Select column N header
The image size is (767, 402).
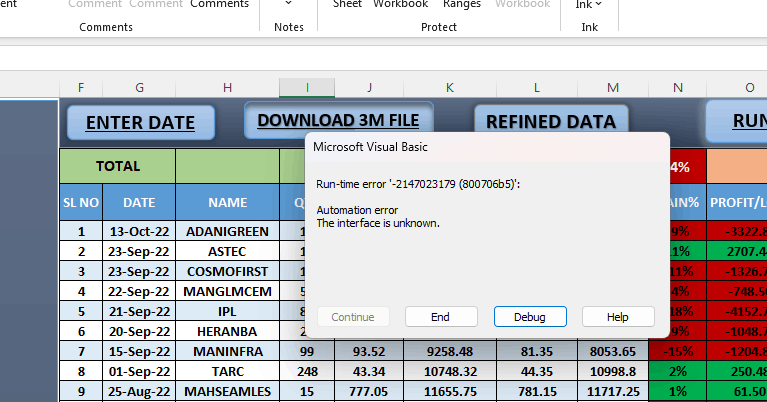tap(677, 88)
